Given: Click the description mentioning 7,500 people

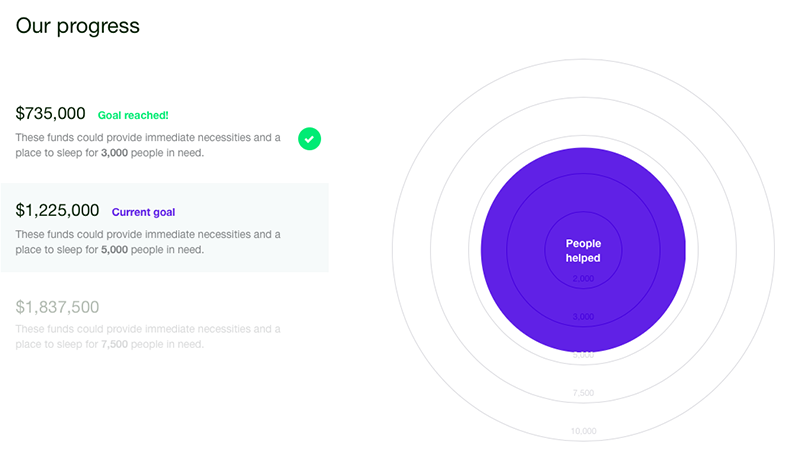Looking at the screenshot, I should click(148, 336).
